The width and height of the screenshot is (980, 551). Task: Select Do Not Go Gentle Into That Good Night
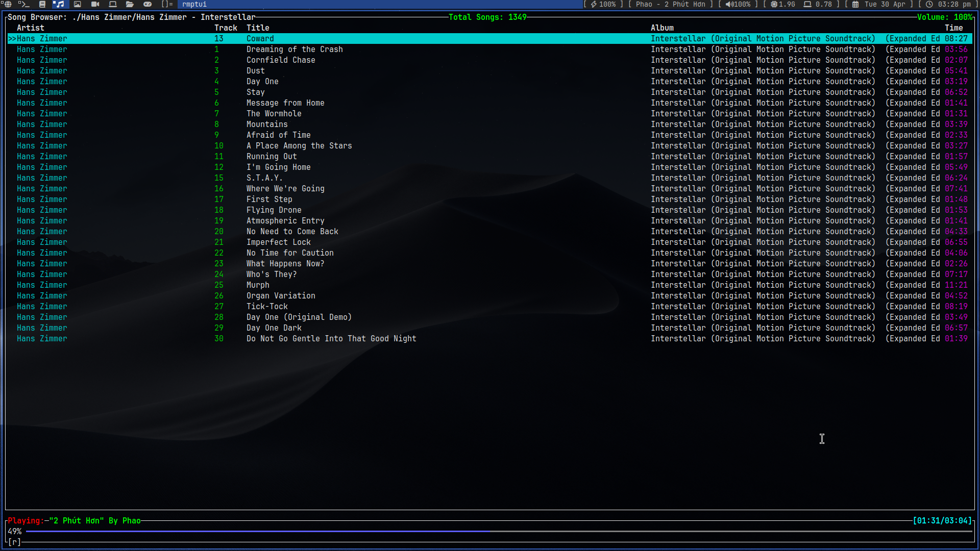[331, 339]
